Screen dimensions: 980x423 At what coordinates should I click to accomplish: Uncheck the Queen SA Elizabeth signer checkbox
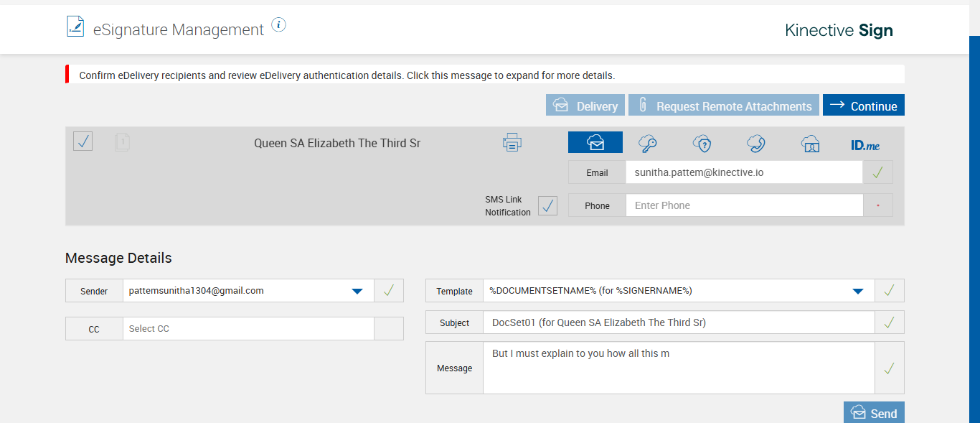coord(83,141)
